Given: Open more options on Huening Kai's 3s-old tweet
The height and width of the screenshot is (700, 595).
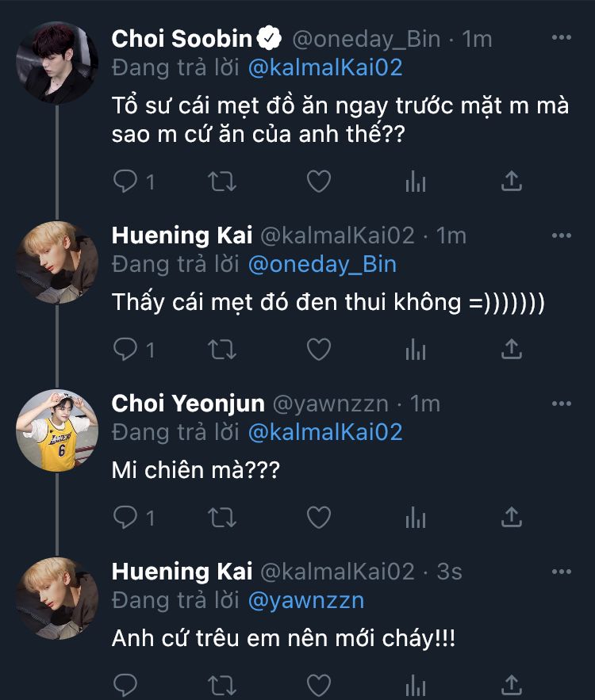Looking at the screenshot, I should pyautogui.click(x=561, y=572).
